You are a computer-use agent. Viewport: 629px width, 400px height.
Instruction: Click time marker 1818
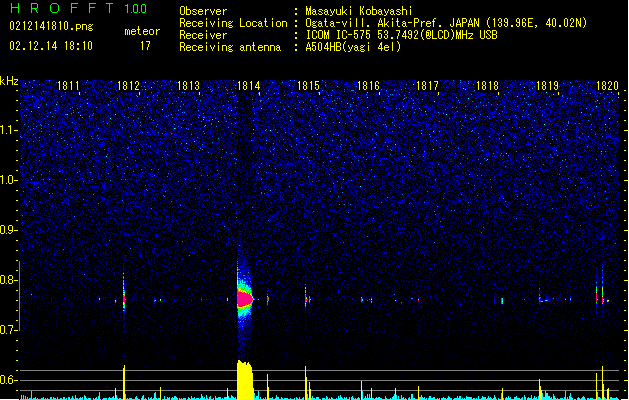click(487, 86)
